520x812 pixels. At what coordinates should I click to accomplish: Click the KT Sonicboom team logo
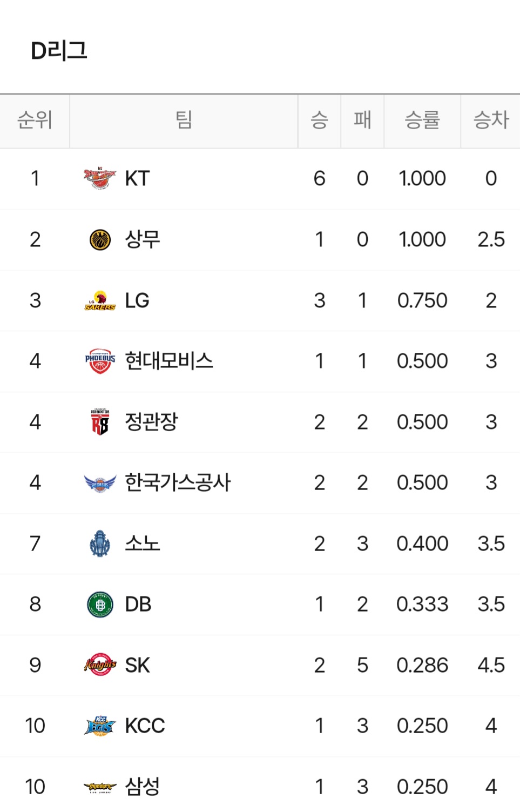pyautogui.click(x=100, y=178)
